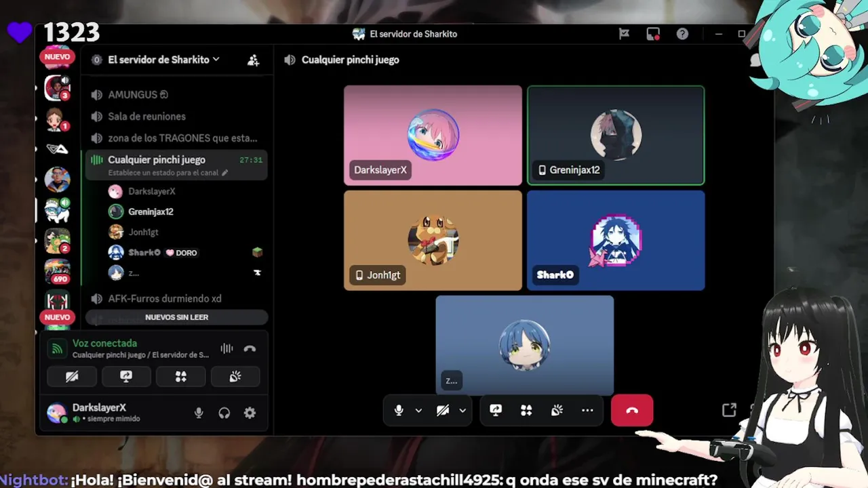Click the purple heart follower counter icon
Screen dimensions: 868x488
20,32
